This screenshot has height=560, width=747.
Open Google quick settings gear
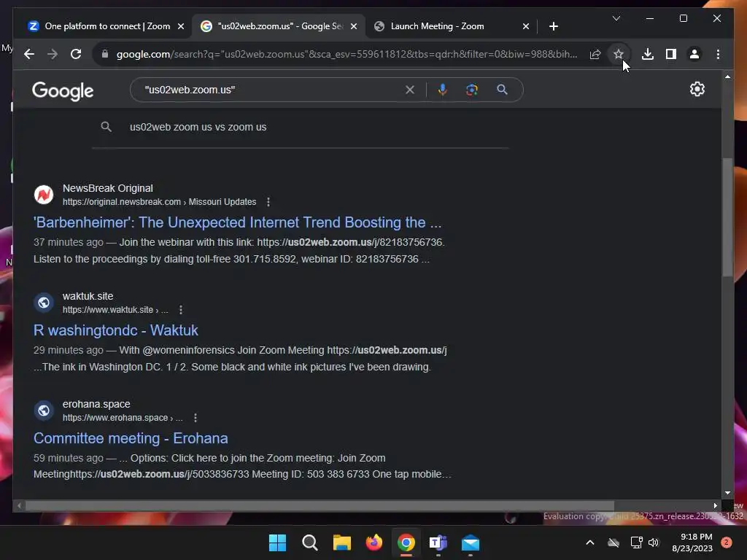(x=697, y=89)
